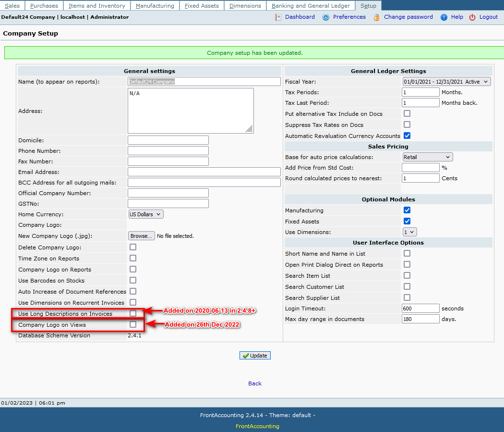
Task: Click the Address text area
Action: 191,111
